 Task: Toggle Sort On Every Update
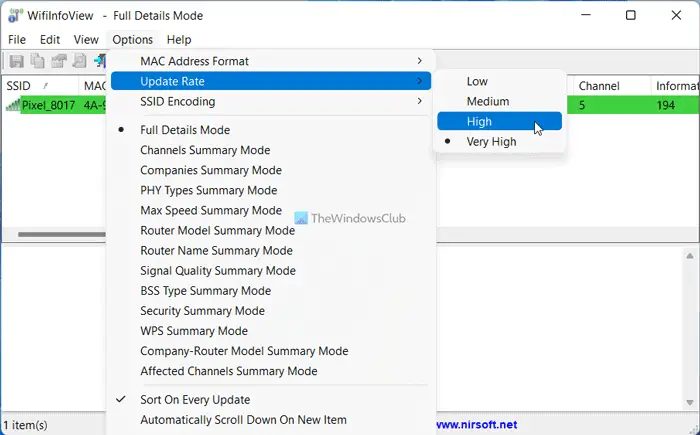click(271, 400)
